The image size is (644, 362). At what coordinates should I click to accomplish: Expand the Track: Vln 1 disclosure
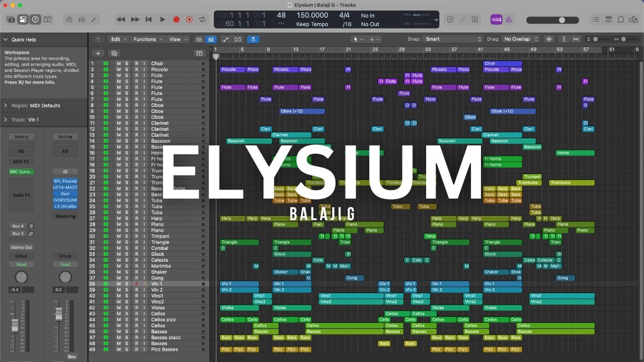click(x=6, y=120)
